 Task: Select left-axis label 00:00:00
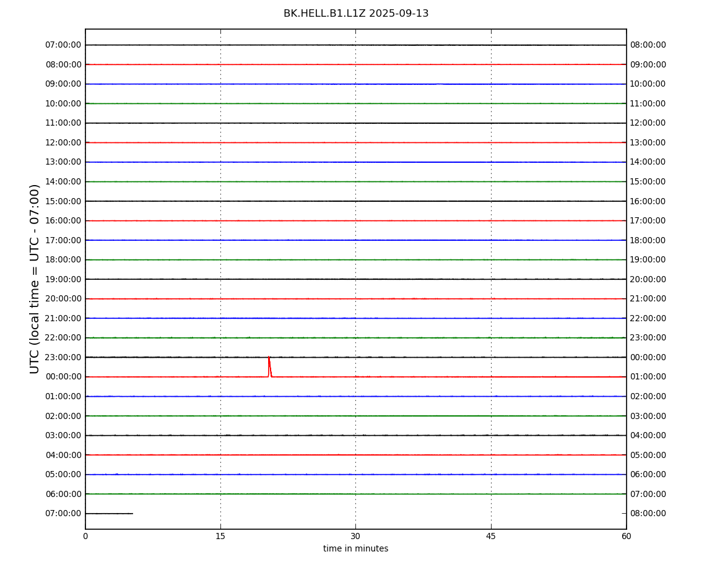(x=63, y=377)
